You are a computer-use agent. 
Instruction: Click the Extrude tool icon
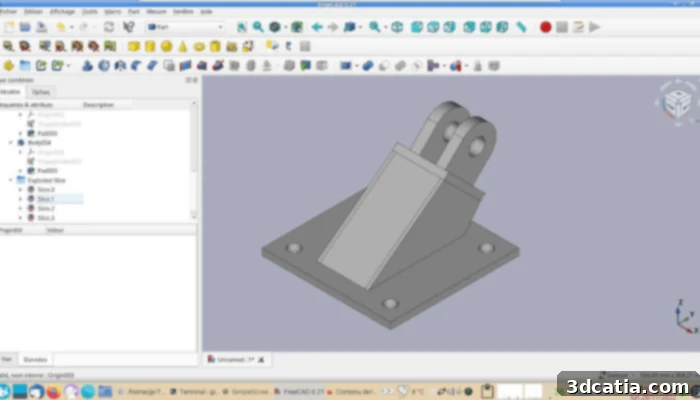coord(88,66)
